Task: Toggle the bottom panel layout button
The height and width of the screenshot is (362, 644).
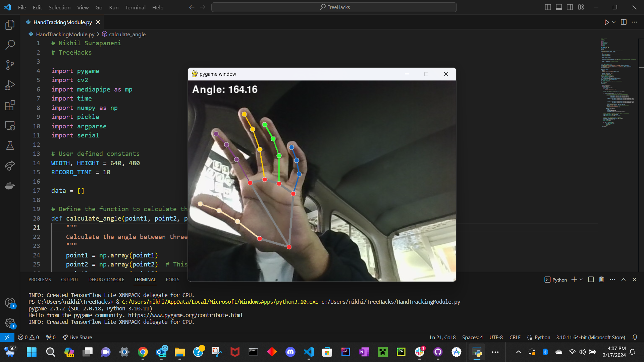Action: pyautogui.click(x=559, y=7)
